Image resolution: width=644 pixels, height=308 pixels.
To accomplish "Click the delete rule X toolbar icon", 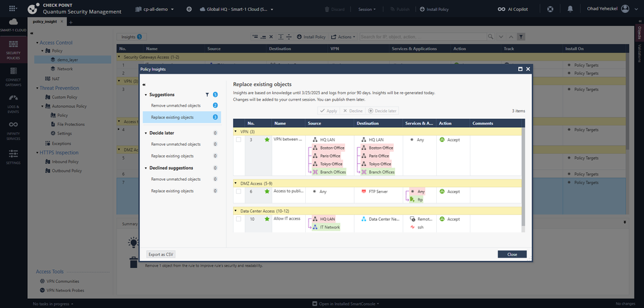I will click(271, 37).
